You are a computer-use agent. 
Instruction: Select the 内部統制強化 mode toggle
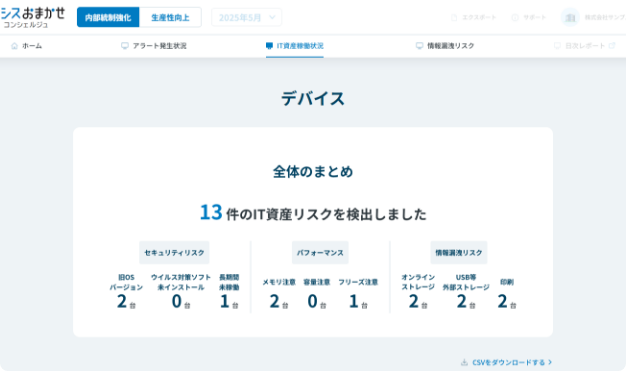108,18
